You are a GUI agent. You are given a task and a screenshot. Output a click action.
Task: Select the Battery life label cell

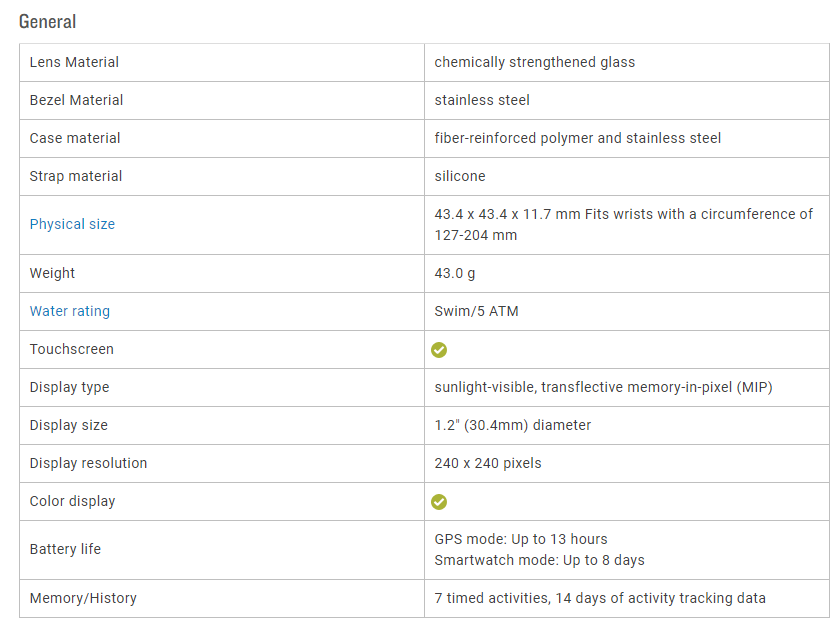(65, 549)
